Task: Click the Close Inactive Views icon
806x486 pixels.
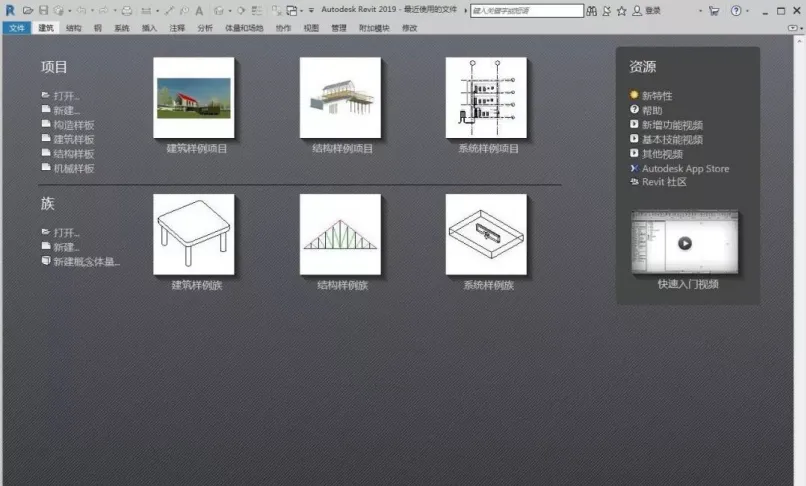Action: [x=277, y=10]
